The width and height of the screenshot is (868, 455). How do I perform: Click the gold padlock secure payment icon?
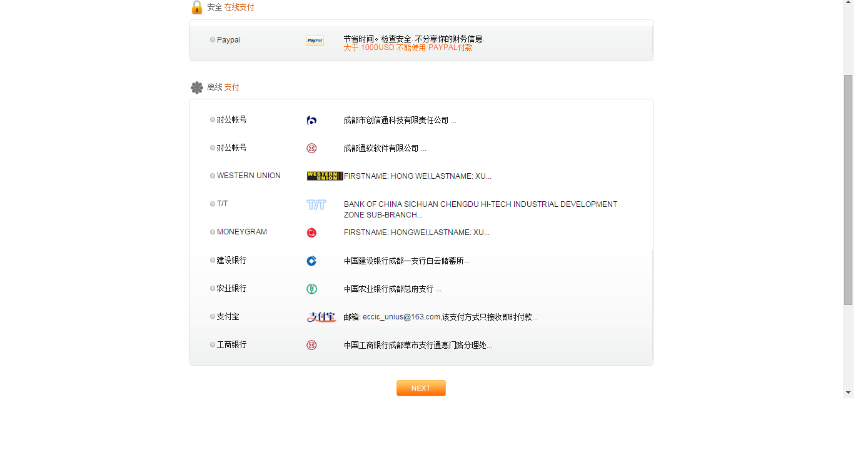(197, 7)
